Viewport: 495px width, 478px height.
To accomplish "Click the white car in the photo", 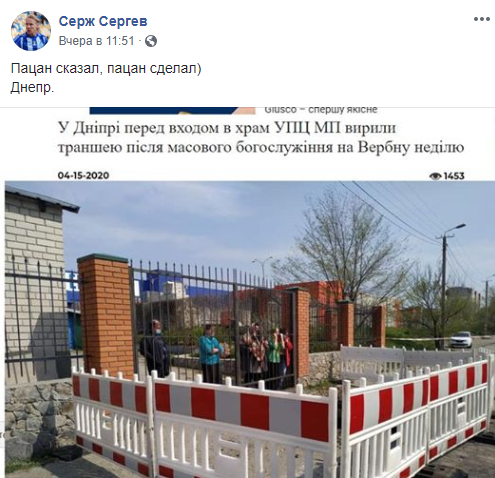I will (461, 340).
